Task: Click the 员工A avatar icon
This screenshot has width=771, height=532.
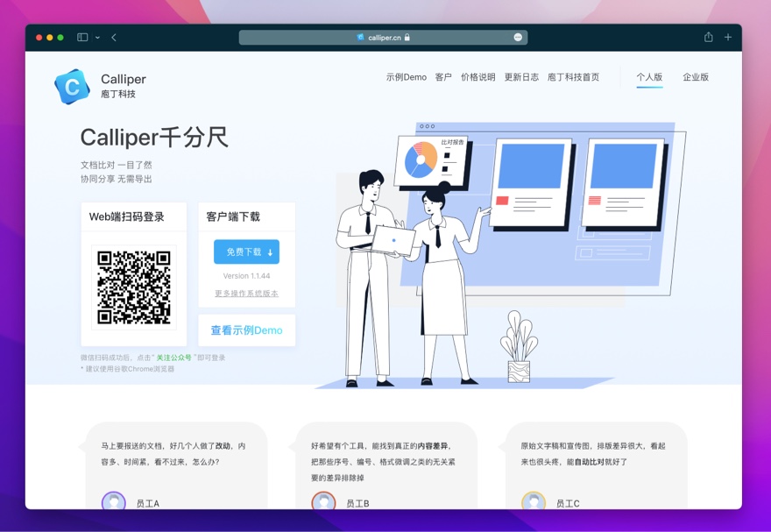Action: click(114, 500)
